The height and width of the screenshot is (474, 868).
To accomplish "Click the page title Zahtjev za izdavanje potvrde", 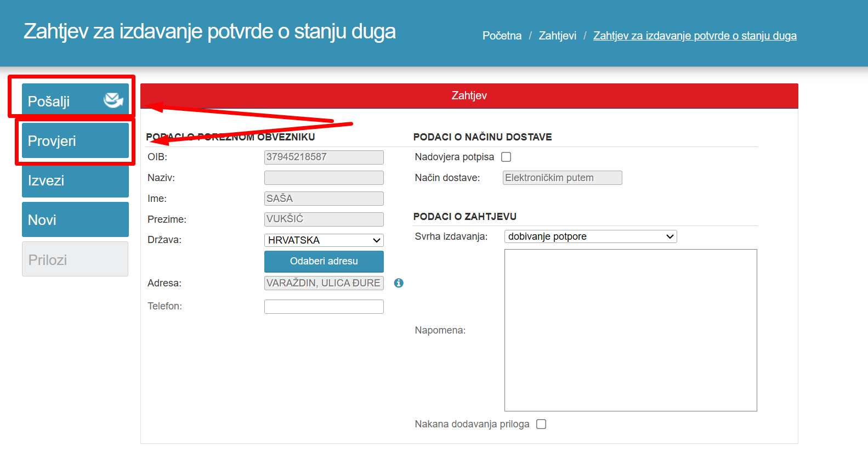I will point(209,32).
